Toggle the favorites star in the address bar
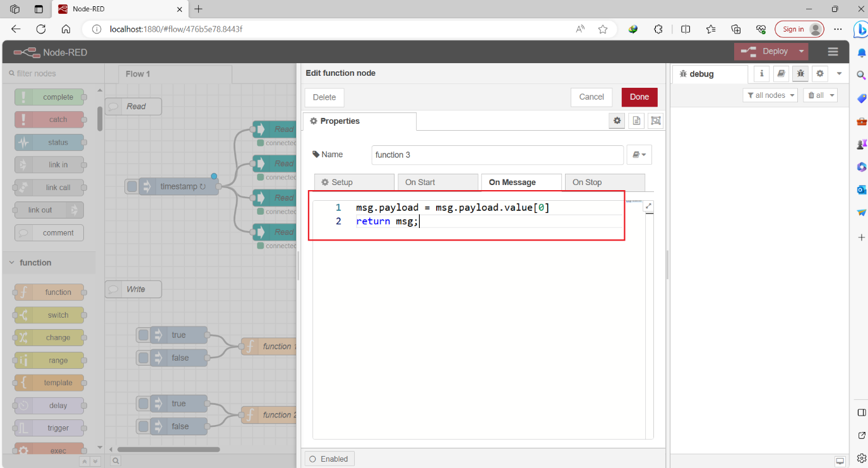Screen dimensions: 868x468 pyautogui.click(x=602, y=29)
